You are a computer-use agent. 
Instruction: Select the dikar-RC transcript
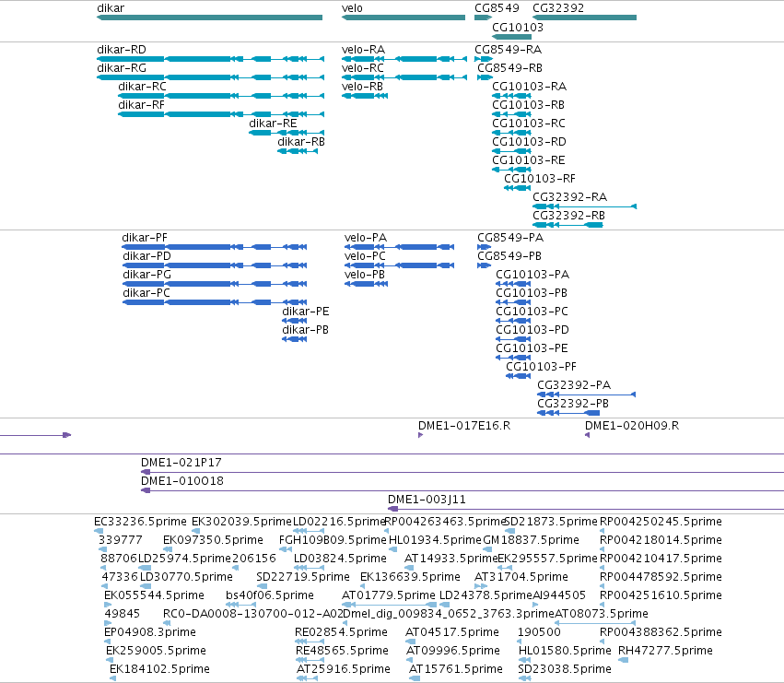(x=221, y=96)
